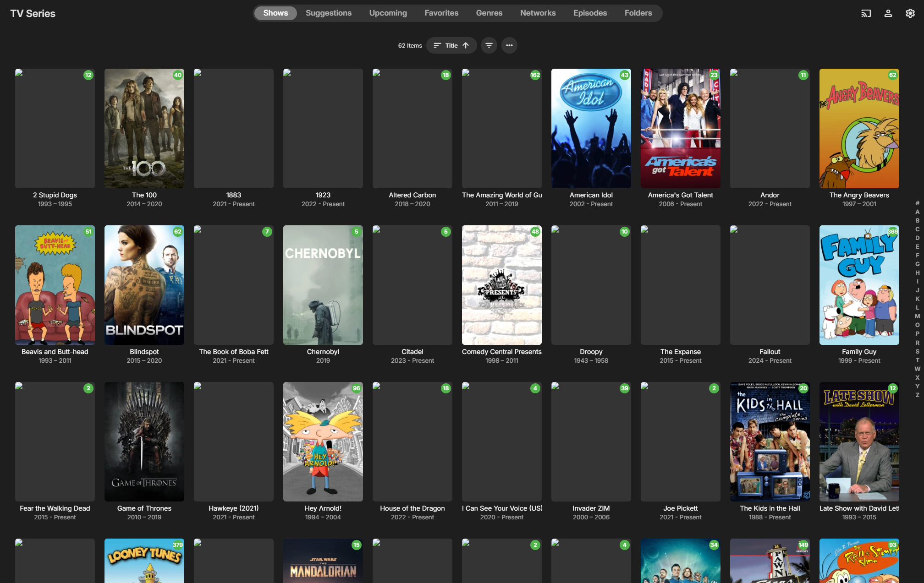
Task: Switch to the Suggestions tab
Action: point(329,13)
